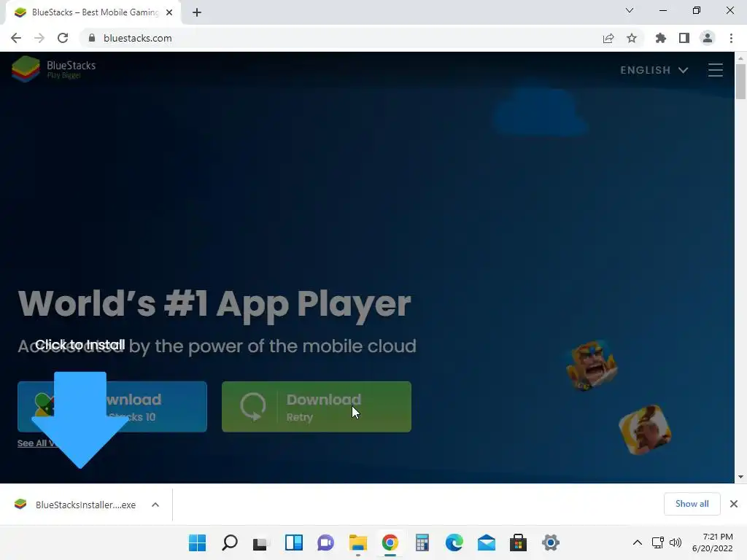Screen dimensions: 747x560
Task: Click the green Download Retry button
Action: [x=317, y=407]
